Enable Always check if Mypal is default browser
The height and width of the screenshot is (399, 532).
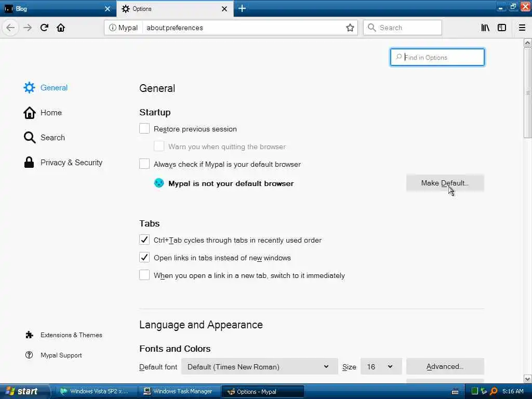[144, 164]
